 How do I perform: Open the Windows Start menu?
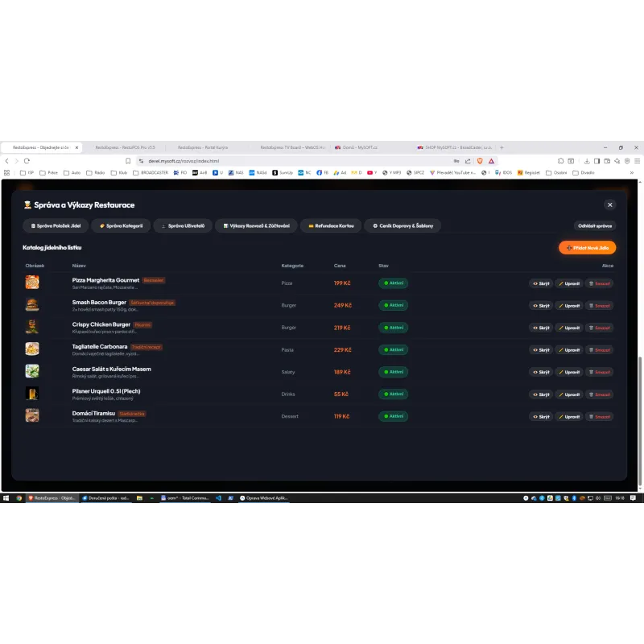point(6,498)
